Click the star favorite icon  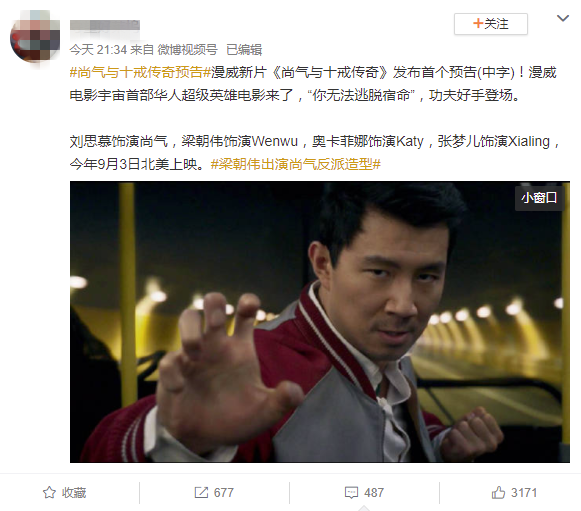pyautogui.click(x=49, y=492)
